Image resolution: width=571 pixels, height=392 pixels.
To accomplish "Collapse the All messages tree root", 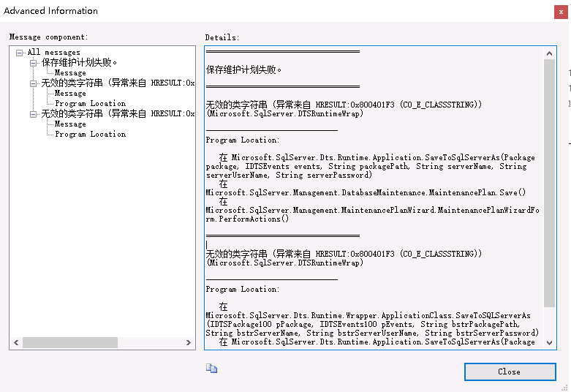I will 20,53.
